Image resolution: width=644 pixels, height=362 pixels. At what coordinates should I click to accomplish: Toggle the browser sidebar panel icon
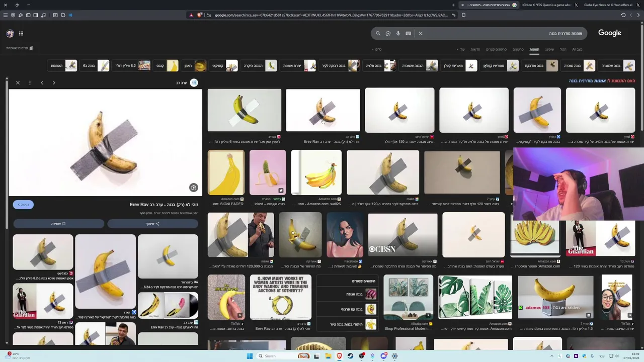[x=36, y=15]
